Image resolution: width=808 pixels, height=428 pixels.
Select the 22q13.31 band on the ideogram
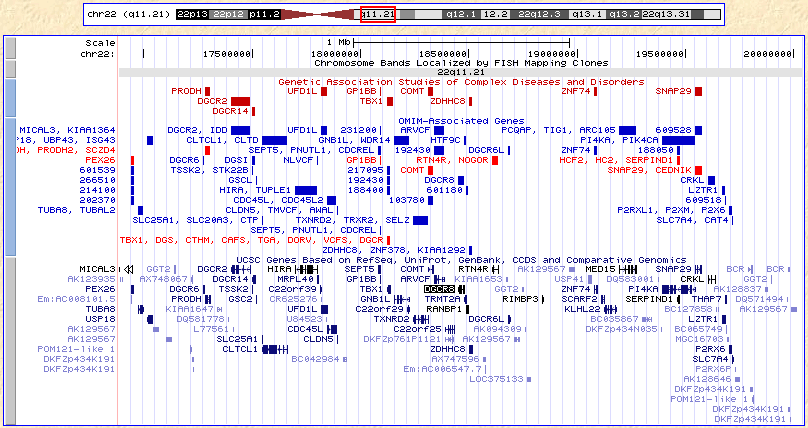[665, 16]
